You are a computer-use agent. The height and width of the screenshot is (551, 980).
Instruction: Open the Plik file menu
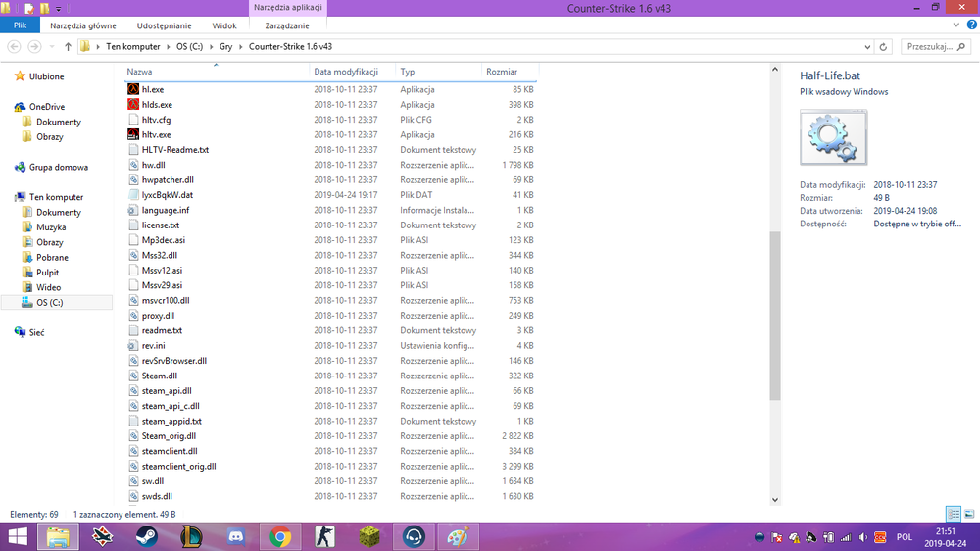[20, 25]
